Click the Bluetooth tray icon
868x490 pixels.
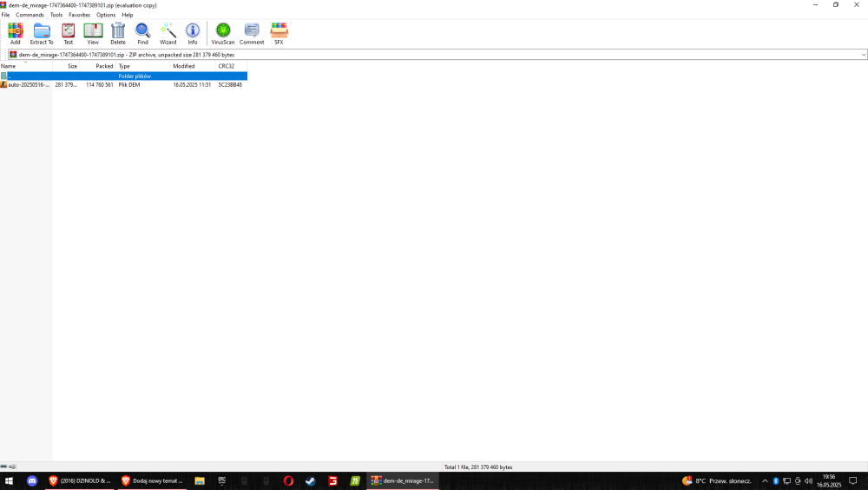775,480
